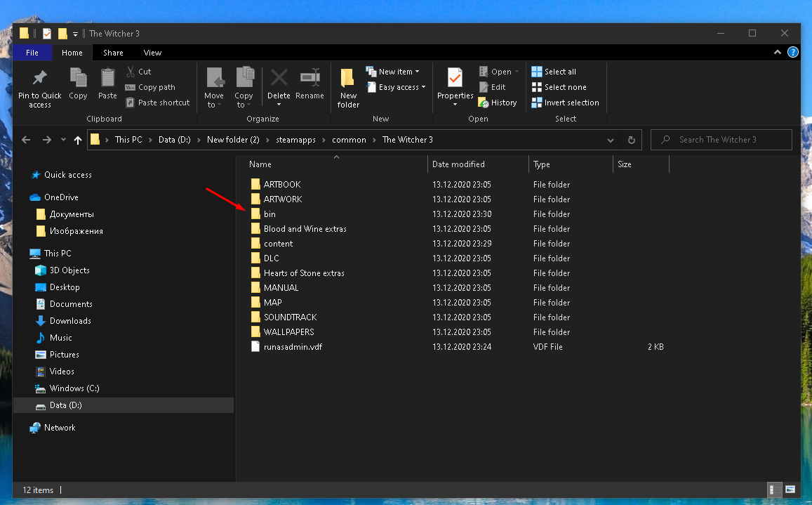Open address bar history dropdown
Screen dimensions: 812x505
tap(611, 140)
